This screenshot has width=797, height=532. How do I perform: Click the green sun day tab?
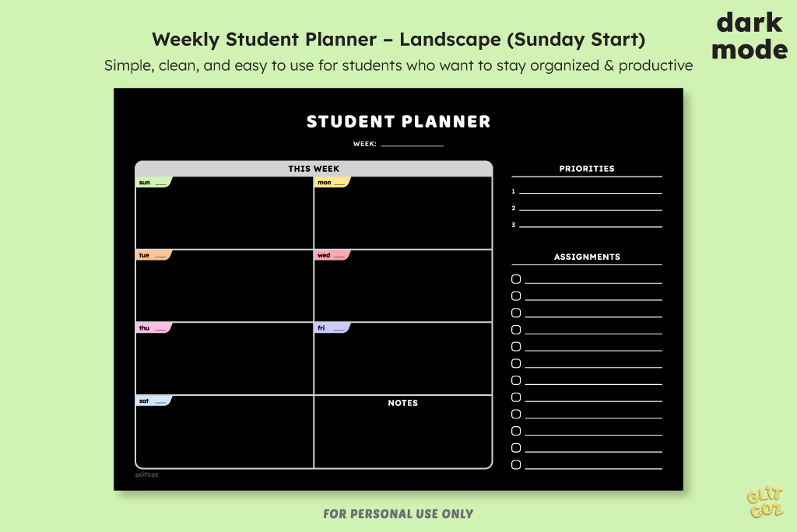154,183
